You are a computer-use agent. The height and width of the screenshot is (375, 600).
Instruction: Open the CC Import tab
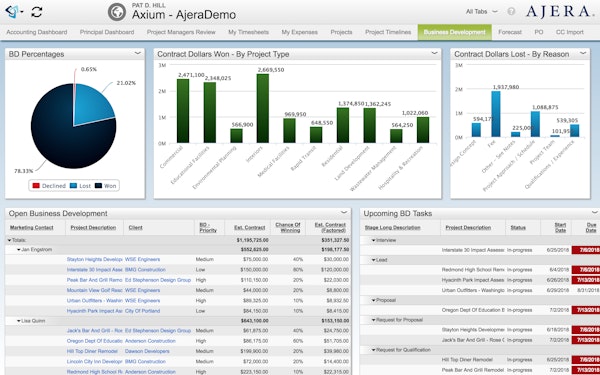pyautogui.click(x=569, y=32)
